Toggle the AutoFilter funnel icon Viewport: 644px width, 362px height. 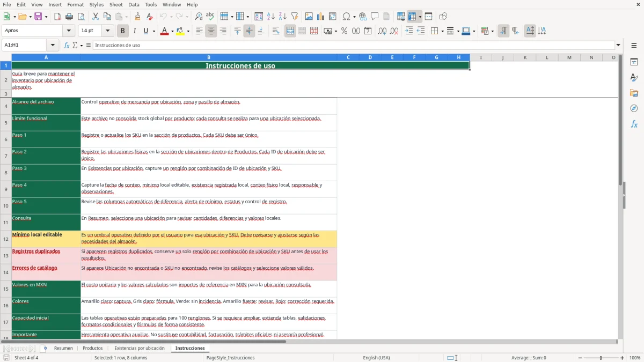(294, 17)
